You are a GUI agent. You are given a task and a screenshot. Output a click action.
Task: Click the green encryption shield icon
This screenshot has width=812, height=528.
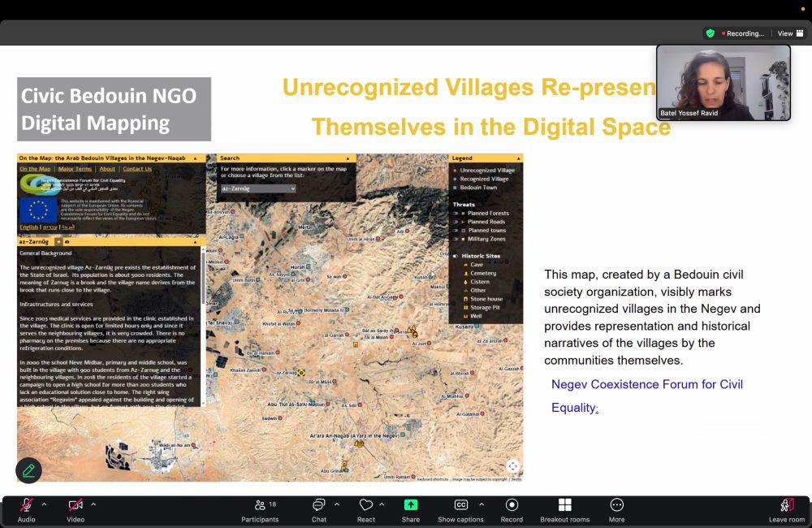tap(710, 33)
